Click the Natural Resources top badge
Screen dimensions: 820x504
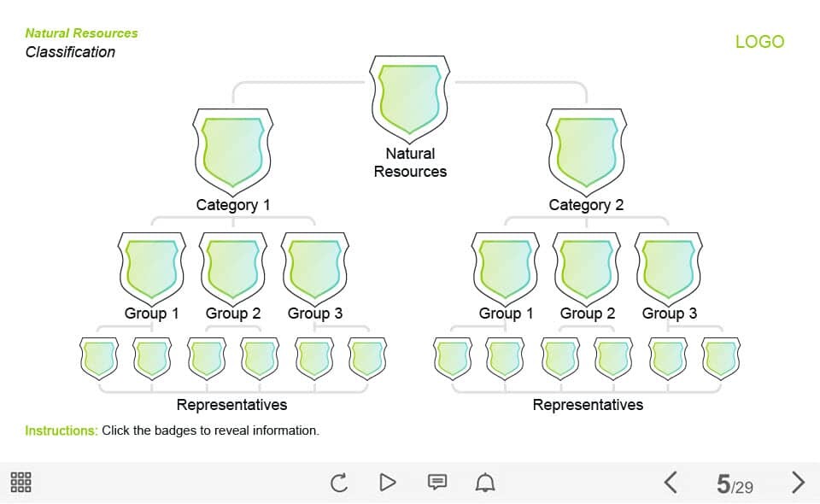(409, 99)
